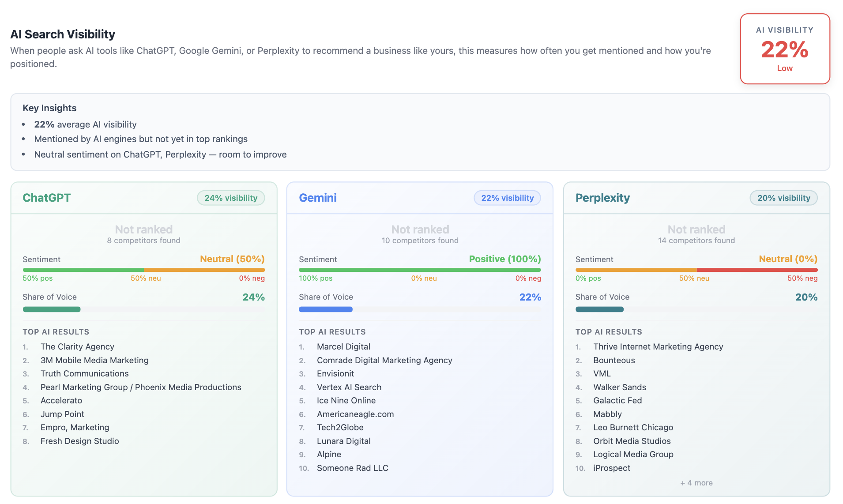Select 'Mabbly' result
This screenshot has height=504, width=843.
[607, 414]
